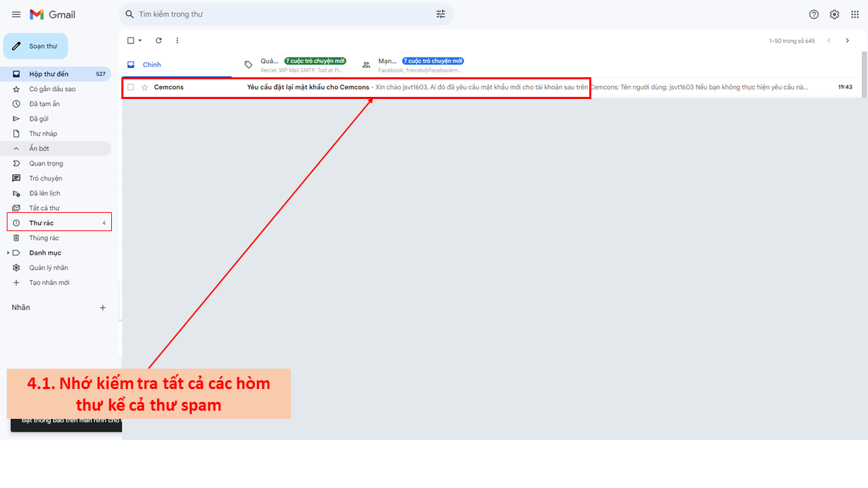868x488 pixels.
Task: Click the search options filter icon
Action: [441, 14]
